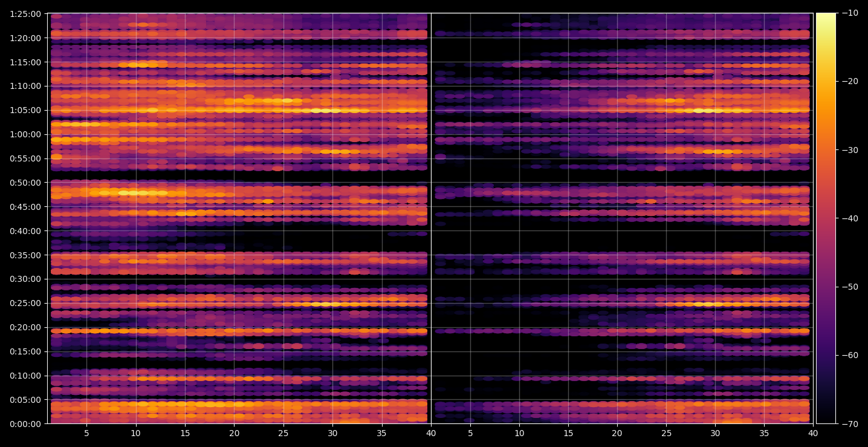Pick x-axis tick 20 of the right plot
This screenshot has height=447, width=868.
[617, 433]
